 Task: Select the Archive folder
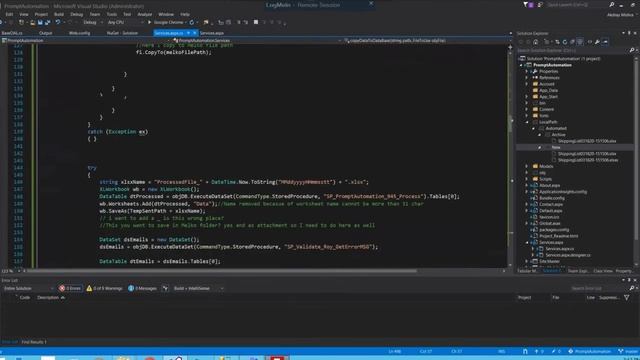click(558, 135)
